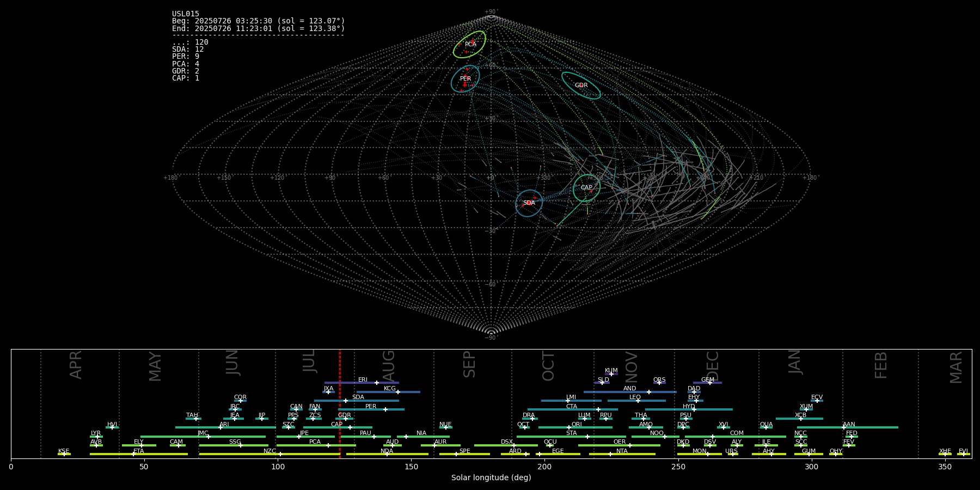Click the CAP radiant circle on sky map

pyautogui.click(x=586, y=188)
